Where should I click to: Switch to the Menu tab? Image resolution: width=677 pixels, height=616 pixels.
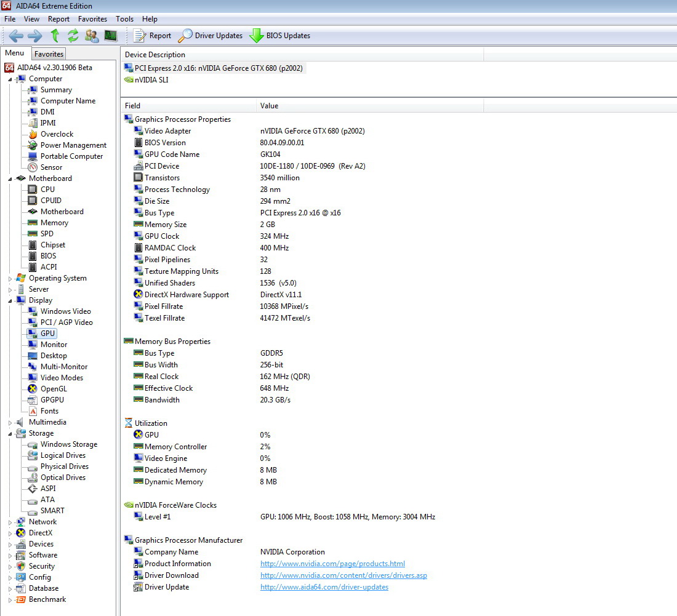point(15,53)
